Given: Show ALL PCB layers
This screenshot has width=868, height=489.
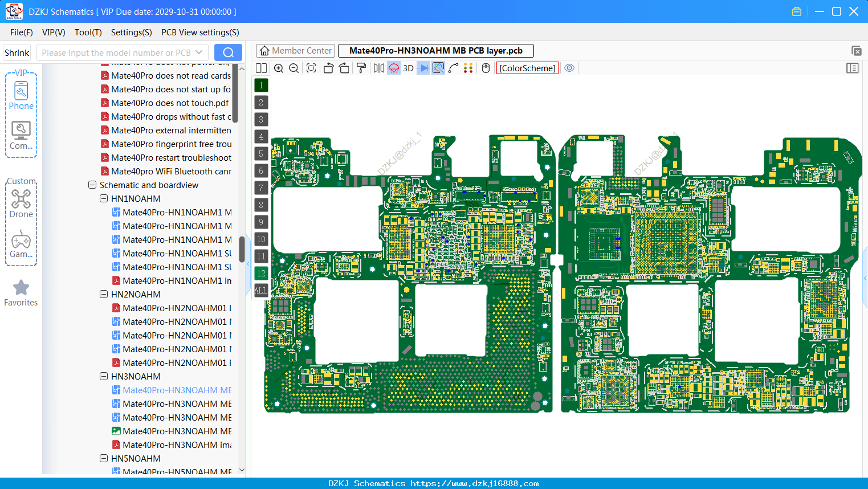Looking at the screenshot, I should 261,291.
